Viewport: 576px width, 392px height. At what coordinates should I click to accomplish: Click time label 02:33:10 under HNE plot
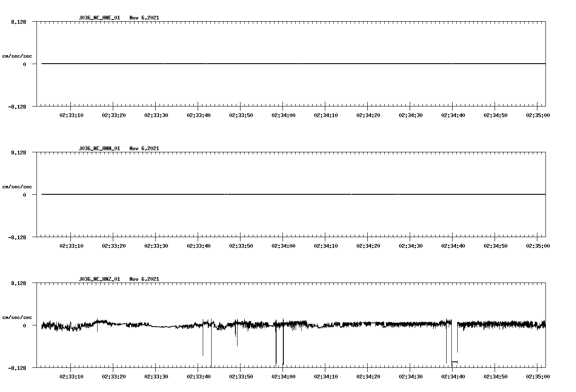71,115
